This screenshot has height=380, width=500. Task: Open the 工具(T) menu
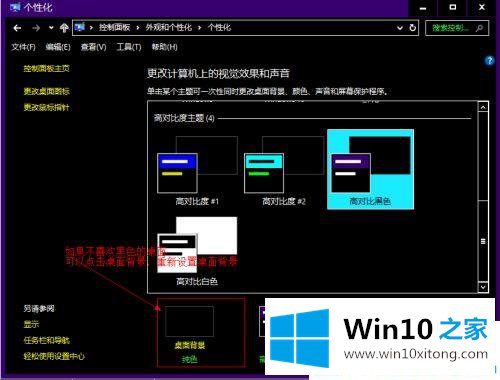[129, 47]
